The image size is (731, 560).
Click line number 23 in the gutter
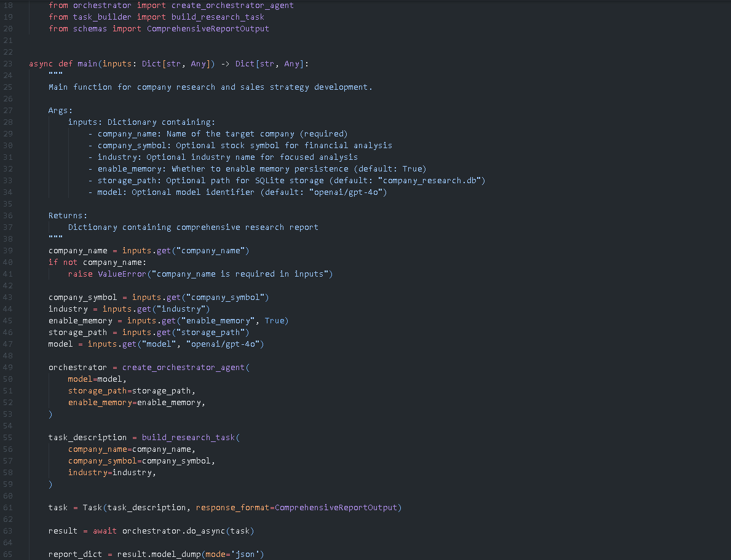7,64
